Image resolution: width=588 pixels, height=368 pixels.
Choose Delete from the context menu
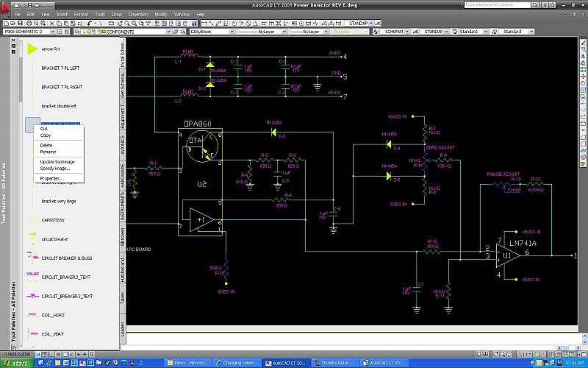click(46, 145)
